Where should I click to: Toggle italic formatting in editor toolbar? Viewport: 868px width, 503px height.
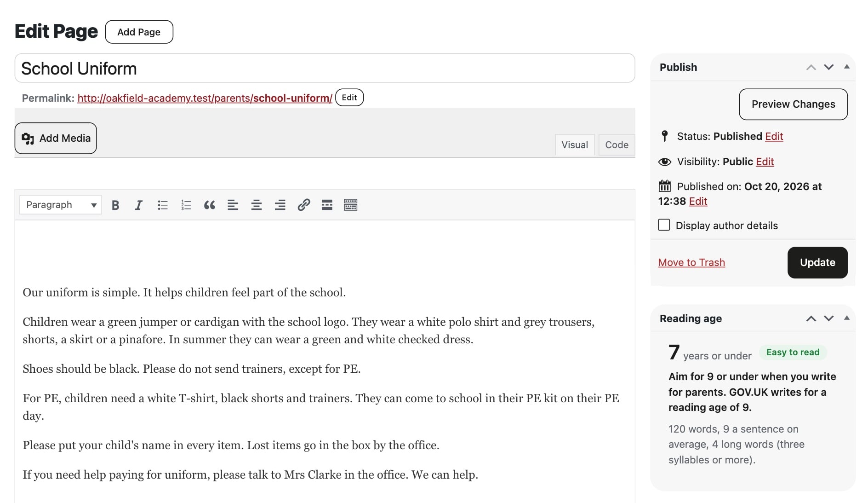click(138, 205)
